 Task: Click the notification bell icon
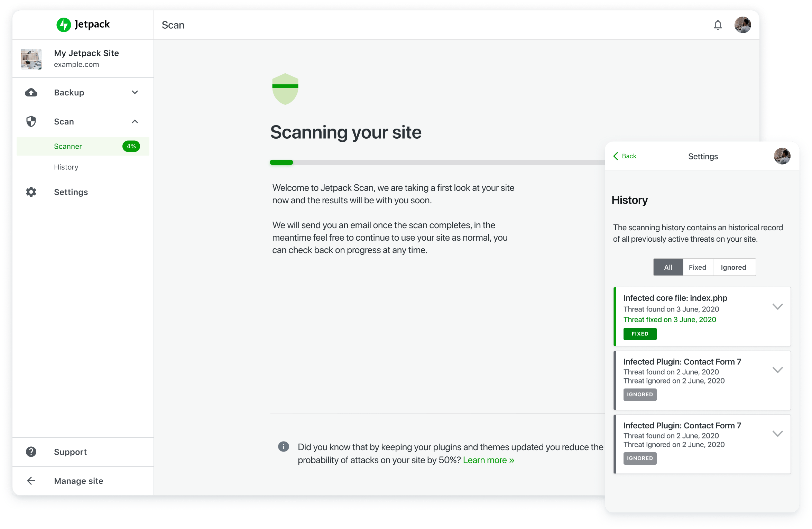tap(719, 25)
